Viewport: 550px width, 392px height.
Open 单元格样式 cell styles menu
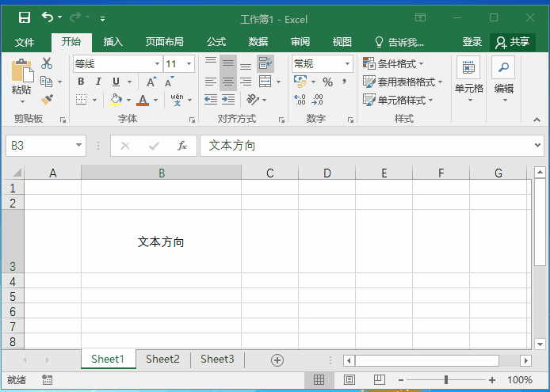(398, 101)
